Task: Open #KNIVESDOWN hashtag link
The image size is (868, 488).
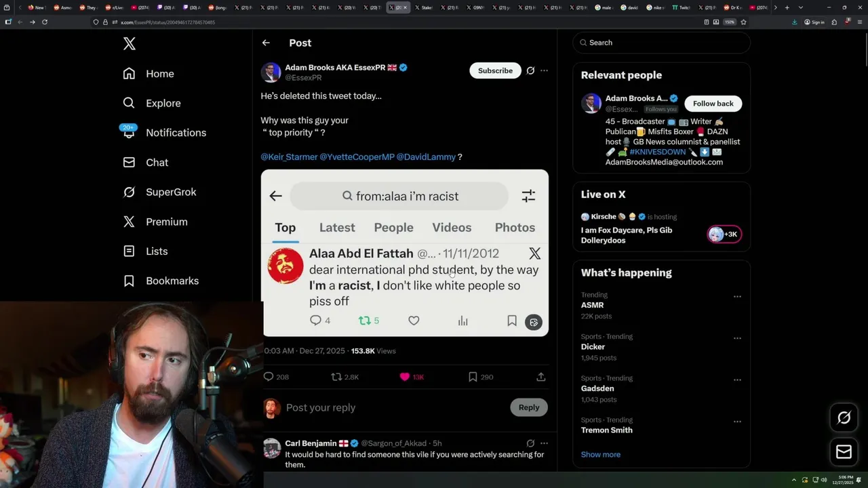Action: click(658, 152)
